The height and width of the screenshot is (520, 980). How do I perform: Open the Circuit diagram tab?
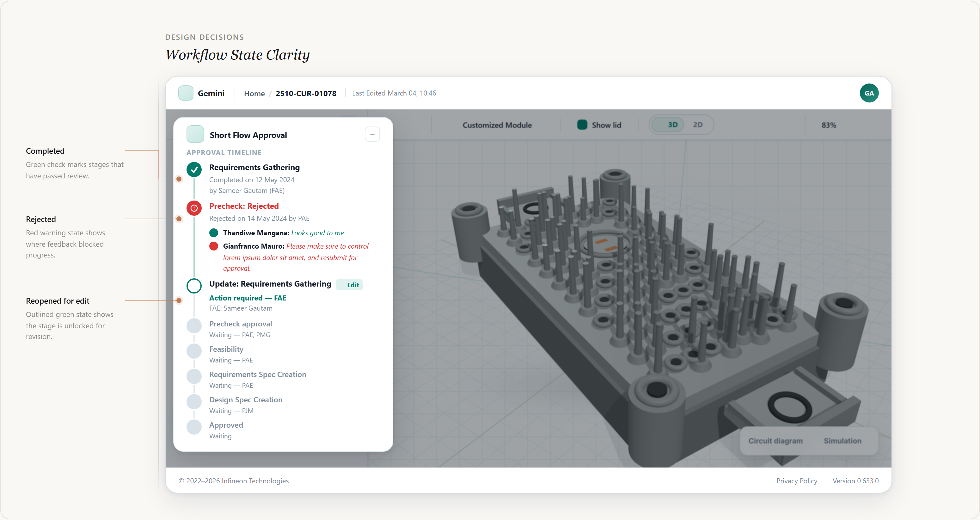pyautogui.click(x=775, y=441)
